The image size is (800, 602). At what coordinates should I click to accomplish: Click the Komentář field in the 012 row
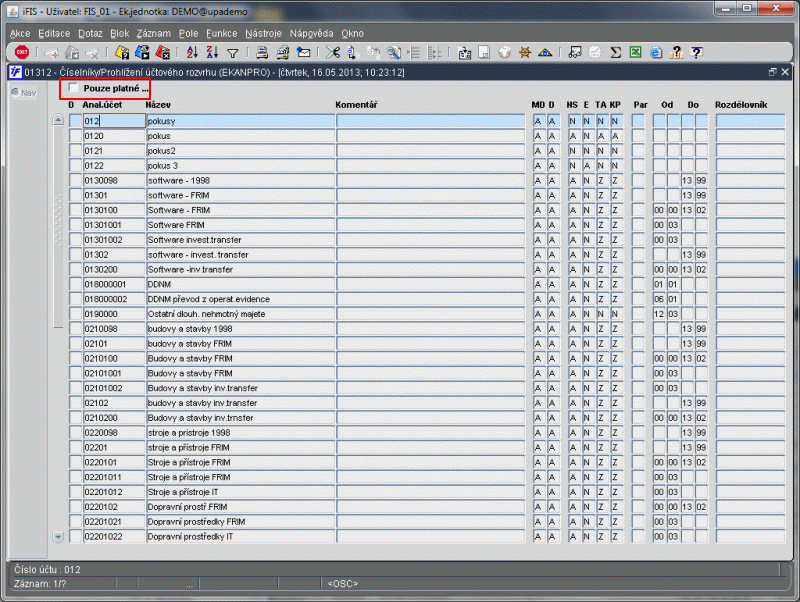[431, 121]
